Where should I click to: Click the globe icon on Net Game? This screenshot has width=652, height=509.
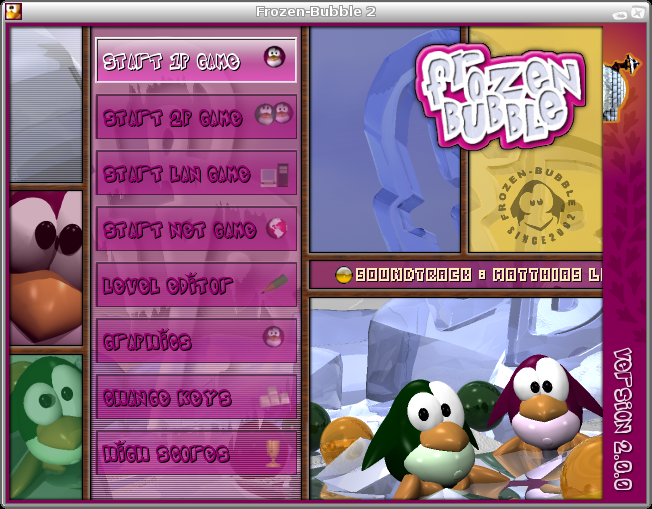(277, 228)
